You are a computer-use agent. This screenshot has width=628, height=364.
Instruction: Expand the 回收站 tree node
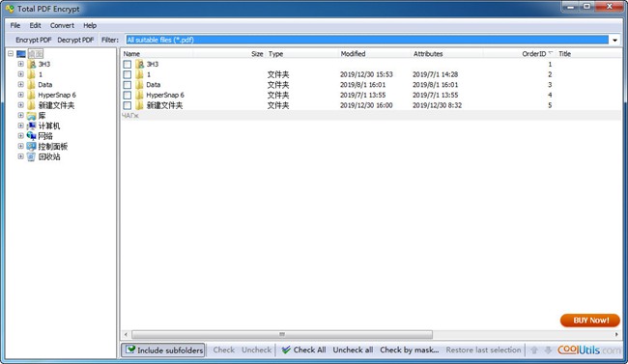pos(21,156)
